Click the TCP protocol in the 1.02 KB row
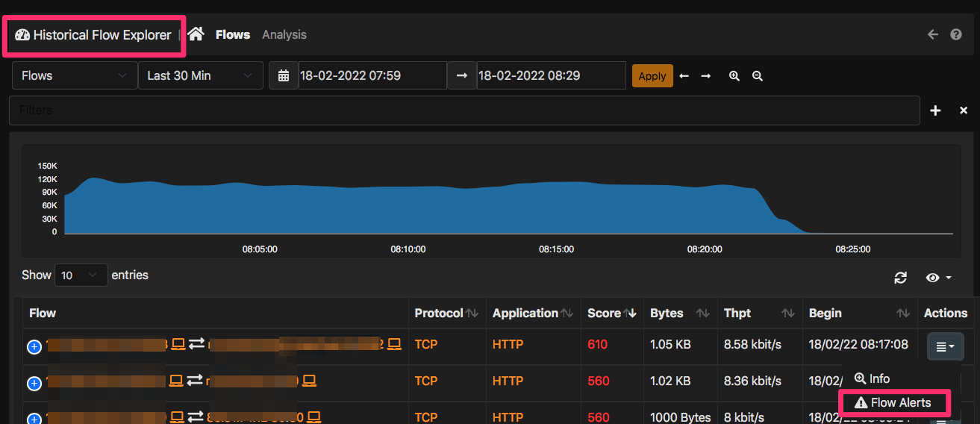The image size is (980, 424). point(426,381)
